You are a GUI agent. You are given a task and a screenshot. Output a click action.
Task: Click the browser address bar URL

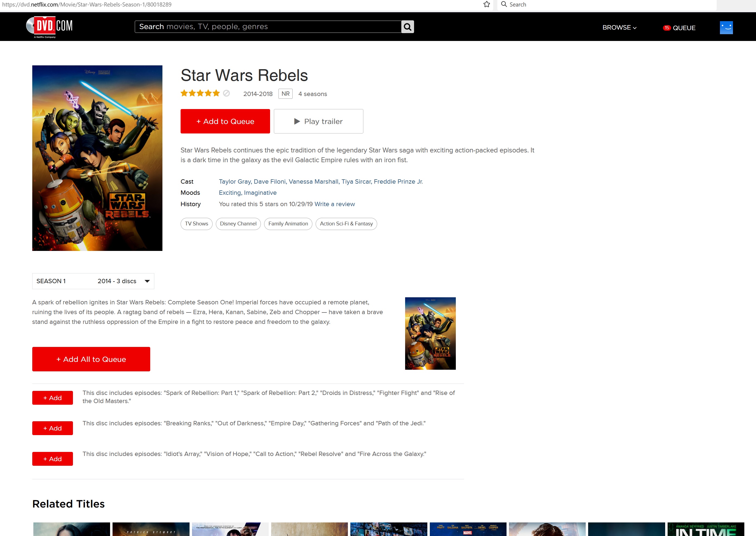click(87, 4)
